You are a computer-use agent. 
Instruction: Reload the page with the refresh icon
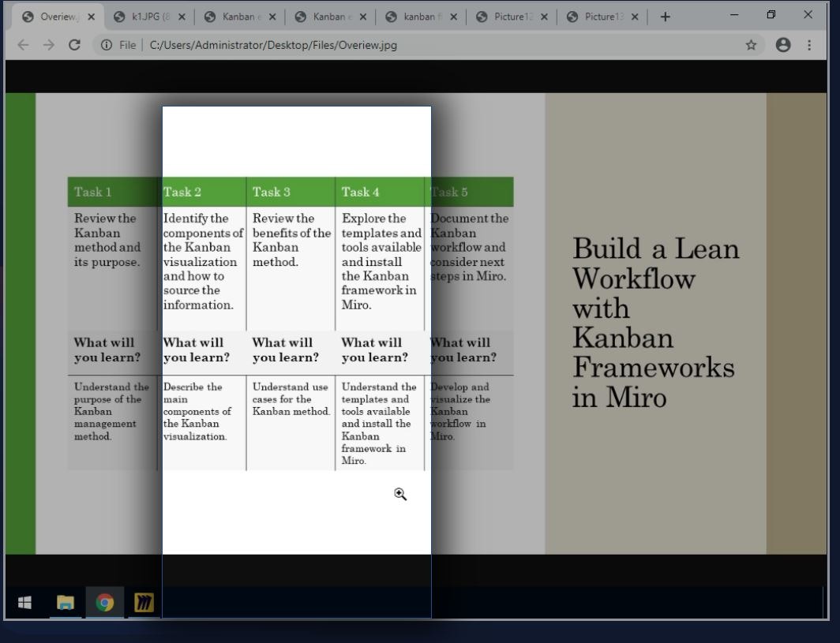tap(74, 45)
